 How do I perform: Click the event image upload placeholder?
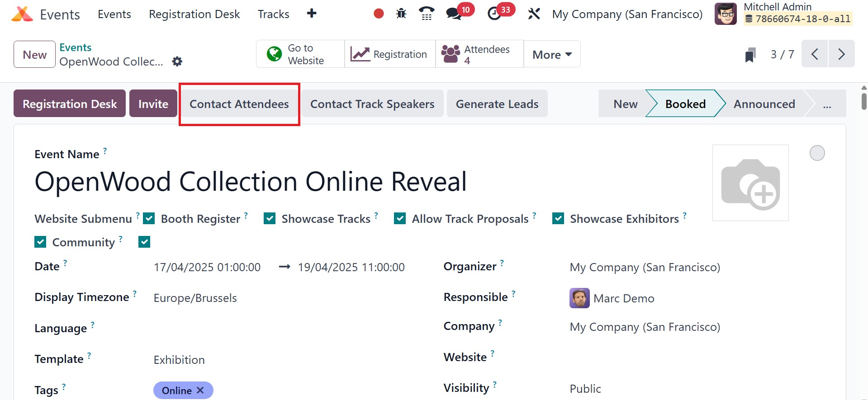(750, 183)
